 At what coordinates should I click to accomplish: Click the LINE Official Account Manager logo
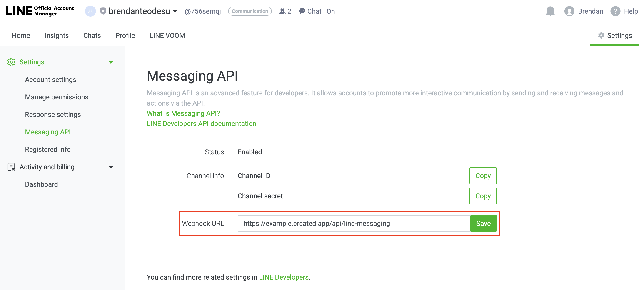pyautogui.click(x=40, y=11)
